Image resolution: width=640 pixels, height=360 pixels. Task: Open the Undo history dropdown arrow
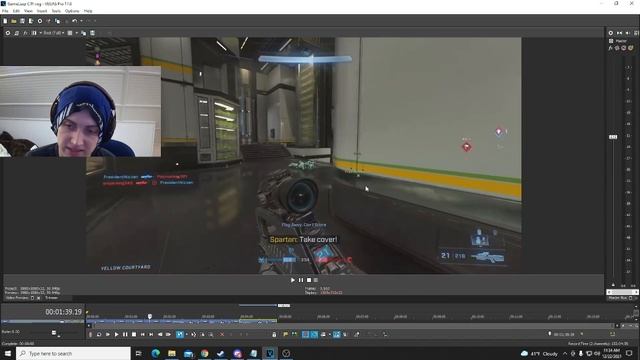pos(81,21)
